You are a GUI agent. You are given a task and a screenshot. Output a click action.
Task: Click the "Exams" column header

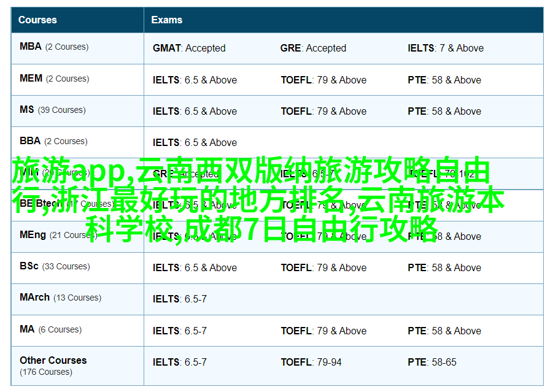point(344,20)
